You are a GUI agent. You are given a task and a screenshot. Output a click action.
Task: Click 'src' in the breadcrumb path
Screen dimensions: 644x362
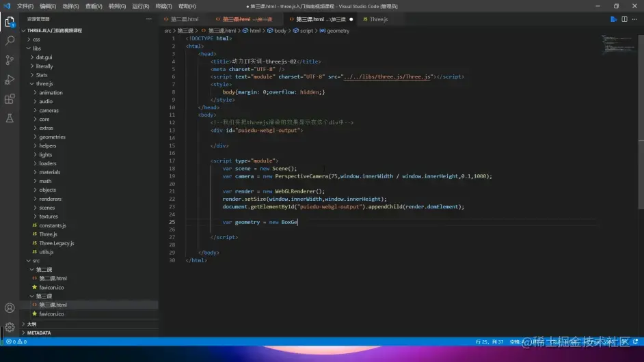point(167,31)
